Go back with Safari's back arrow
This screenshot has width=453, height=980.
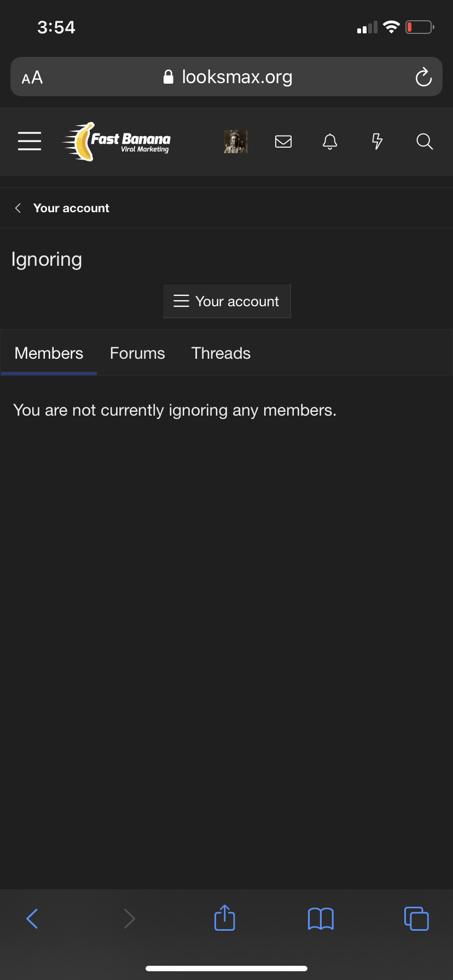click(x=32, y=919)
